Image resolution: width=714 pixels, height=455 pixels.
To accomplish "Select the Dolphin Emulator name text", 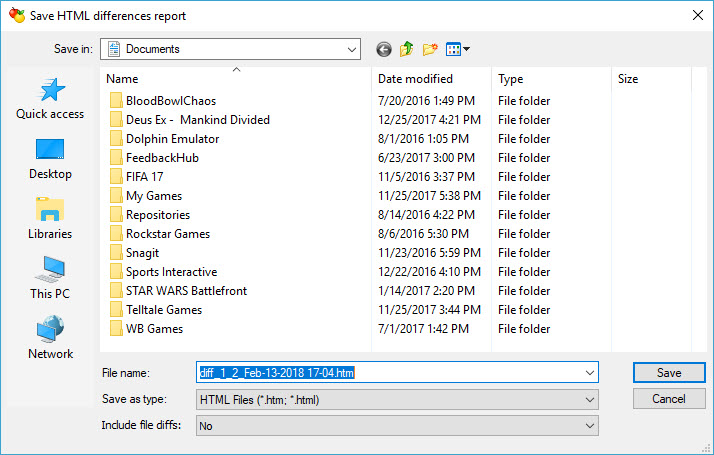I will [x=173, y=139].
